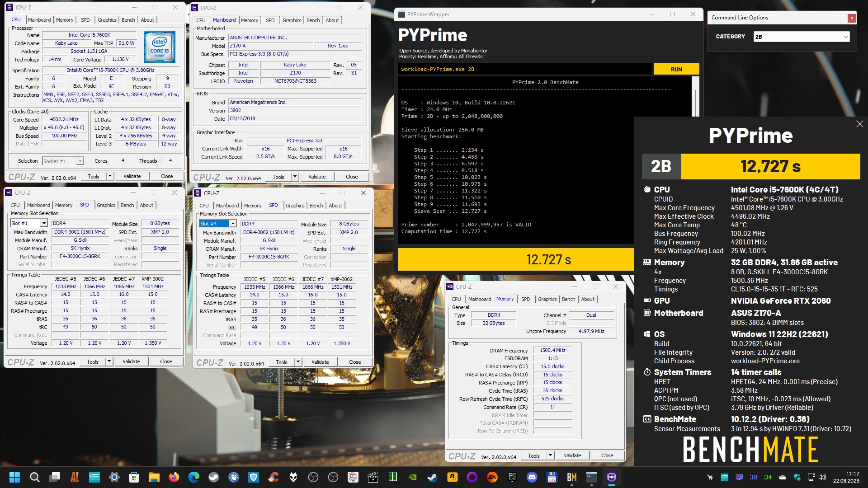
Task: Open Slot #4 memory slot dropdown
Action: pyautogui.click(x=217, y=224)
